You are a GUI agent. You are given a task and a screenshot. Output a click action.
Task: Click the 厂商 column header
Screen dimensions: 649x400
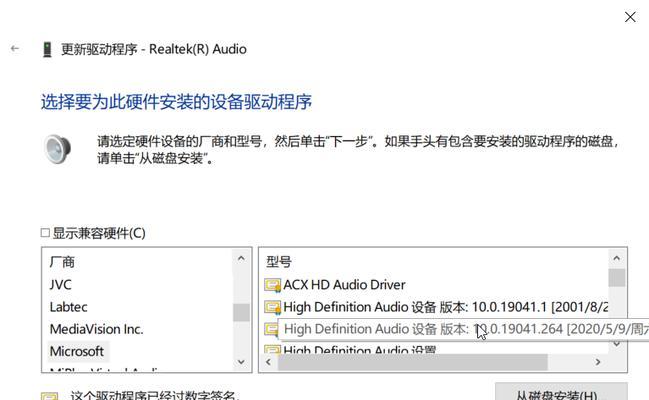tap(62, 262)
